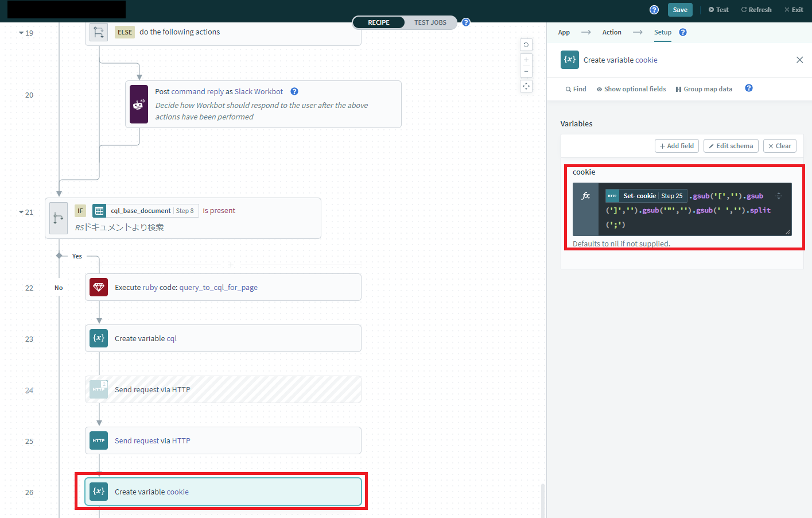
Task: Go to the App setup step
Action: pos(564,32)
